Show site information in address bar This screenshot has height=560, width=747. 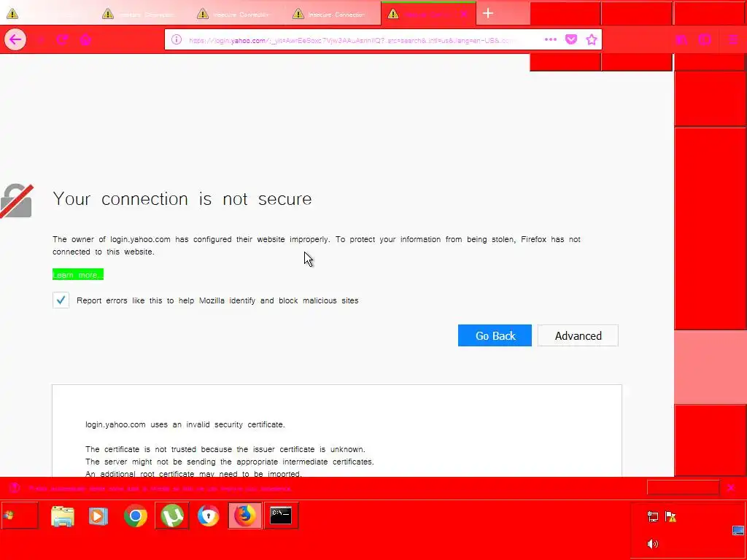point(177,39)
